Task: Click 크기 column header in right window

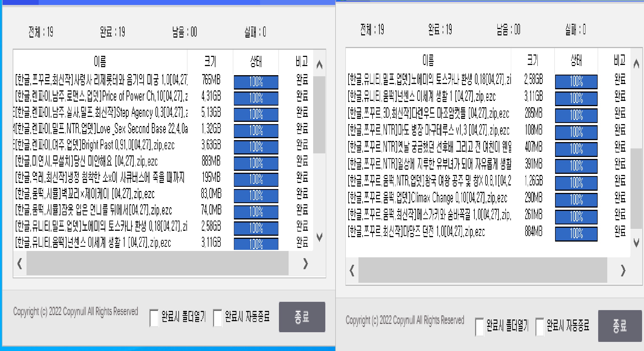Action: (x=532, y=60)
